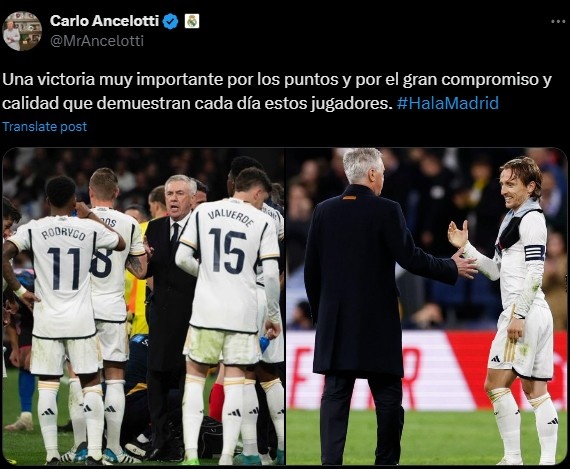The height and width of the screenshot is (469, 570).
Task: Click the Rodrygo 11 jersey in the photo
Action: point(63,276)
